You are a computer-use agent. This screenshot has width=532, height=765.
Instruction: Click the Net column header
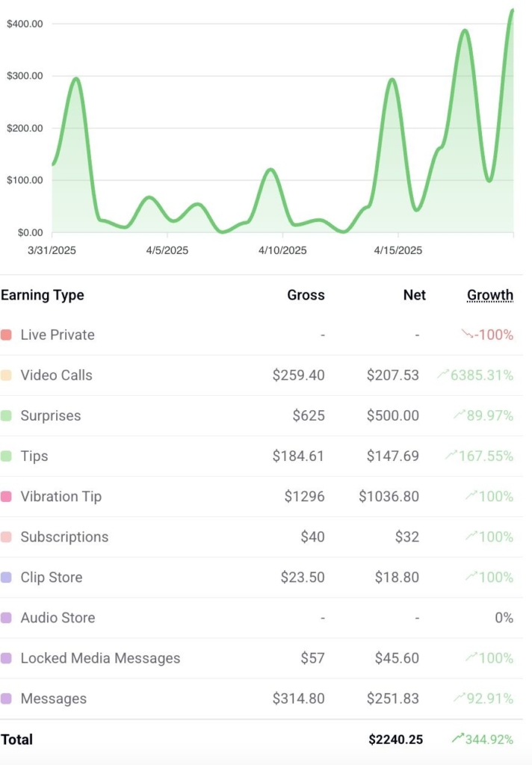pos(414,295)
